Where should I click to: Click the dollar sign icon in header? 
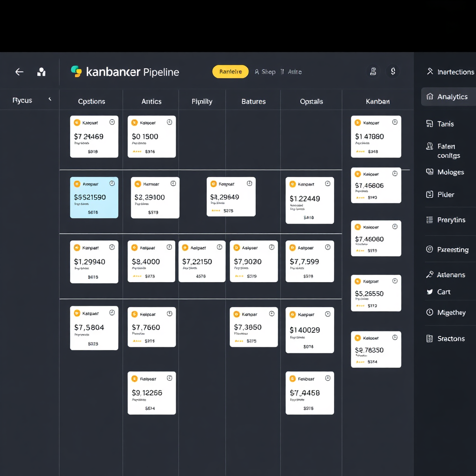[x=393, y=72]
